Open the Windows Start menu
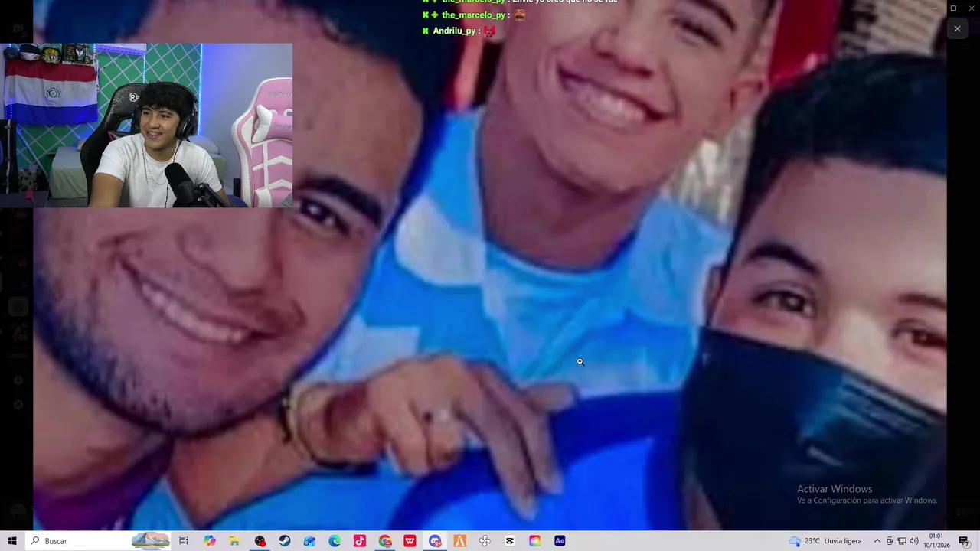The height and width of the screenshot is (551, 980). [x=12, y=541]
